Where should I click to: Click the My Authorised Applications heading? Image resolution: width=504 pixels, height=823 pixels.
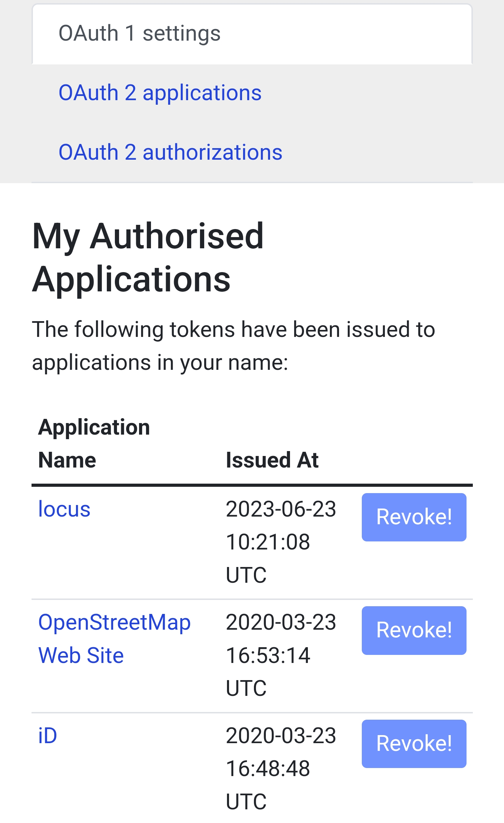pyautogui.click(x=148, y=257)
